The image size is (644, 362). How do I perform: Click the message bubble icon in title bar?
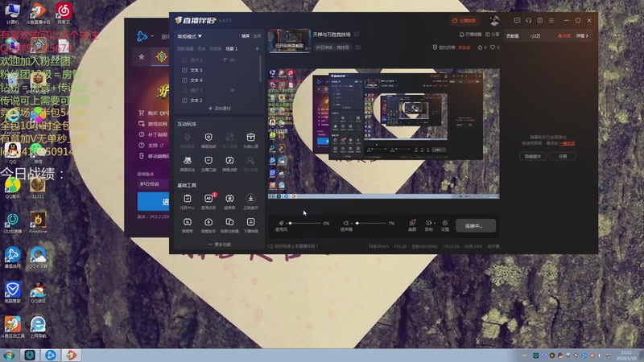pos(517,20)
